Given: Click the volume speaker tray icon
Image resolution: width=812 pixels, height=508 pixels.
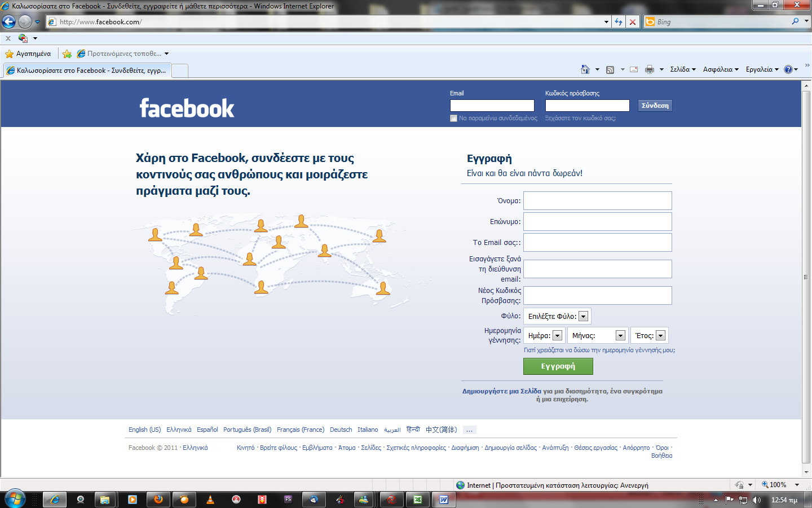Looking at the screenshot, I should click(756, 500).
